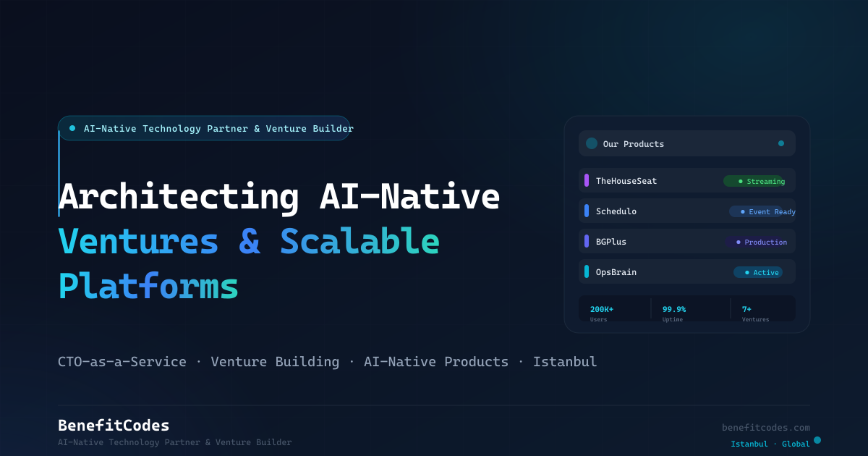This screenshot has width=868, height=456.
Task: Click the 200K+ Users statistic
Action: coord(602,313)
